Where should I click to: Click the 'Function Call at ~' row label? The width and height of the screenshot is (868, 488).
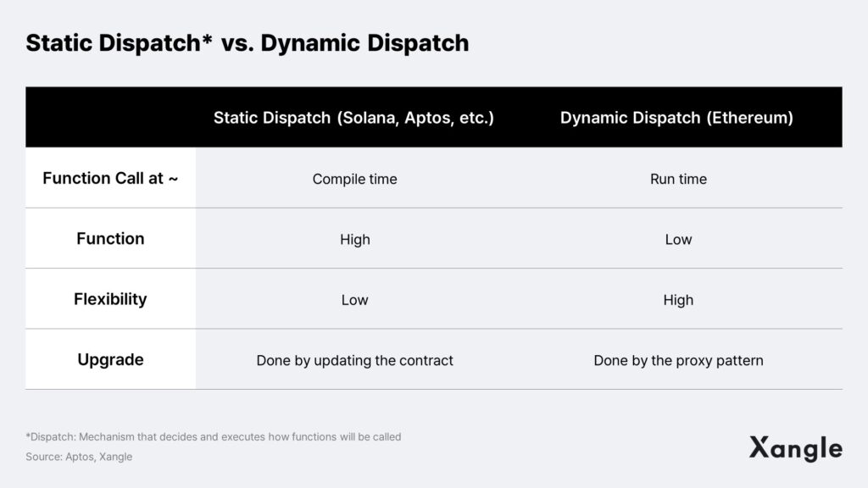pyautogui.click(x=110, y=178)
